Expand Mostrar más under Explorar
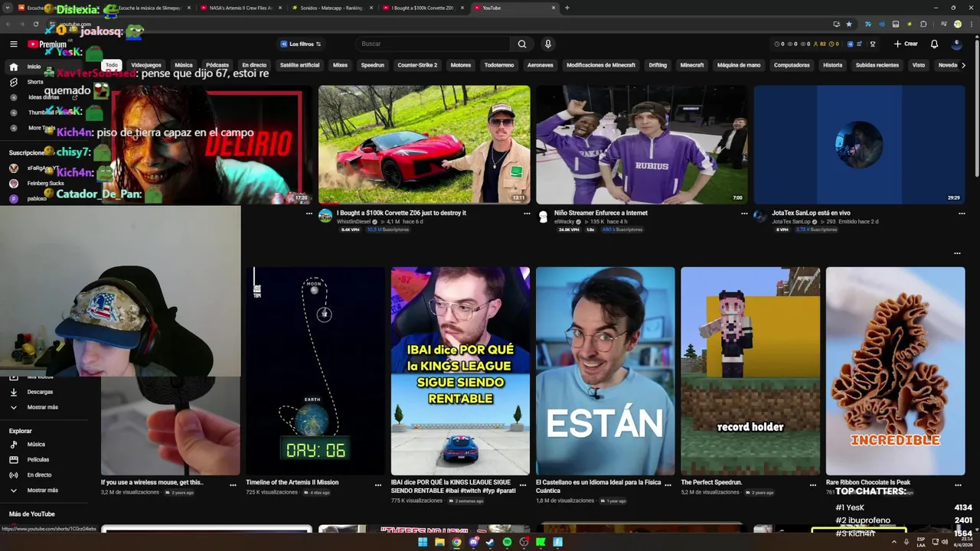This screenshot has height=551, width=980. 34,490
